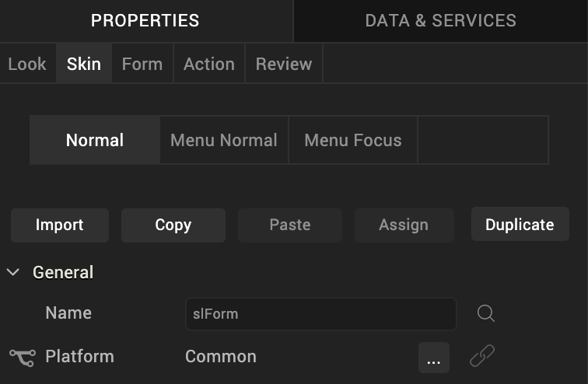
Task: Focus the Name field containing slForm
Action: click(320, 314)
